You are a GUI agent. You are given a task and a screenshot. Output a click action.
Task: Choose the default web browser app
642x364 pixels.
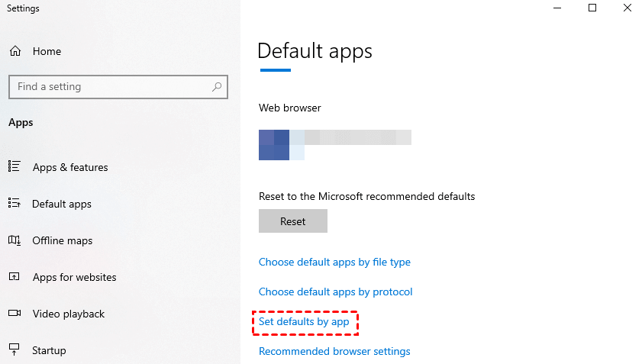[334, 145]
